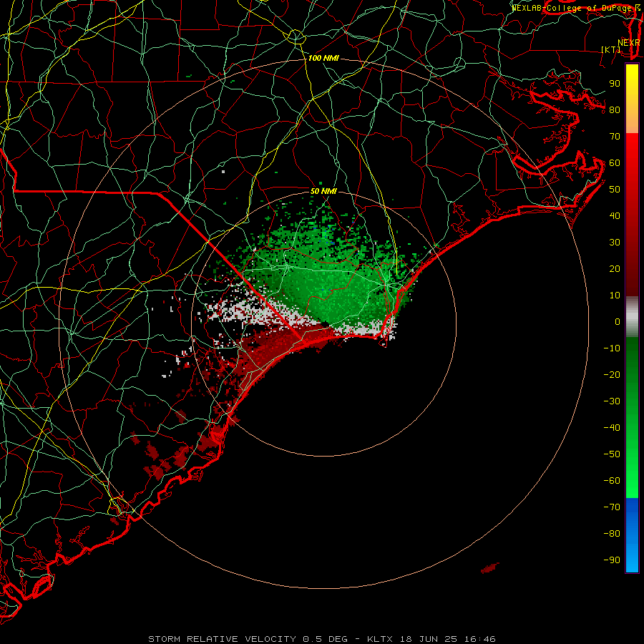Click the 90 value on velocity scale
The height and width of the screenshot is (644, 644).
615,84
